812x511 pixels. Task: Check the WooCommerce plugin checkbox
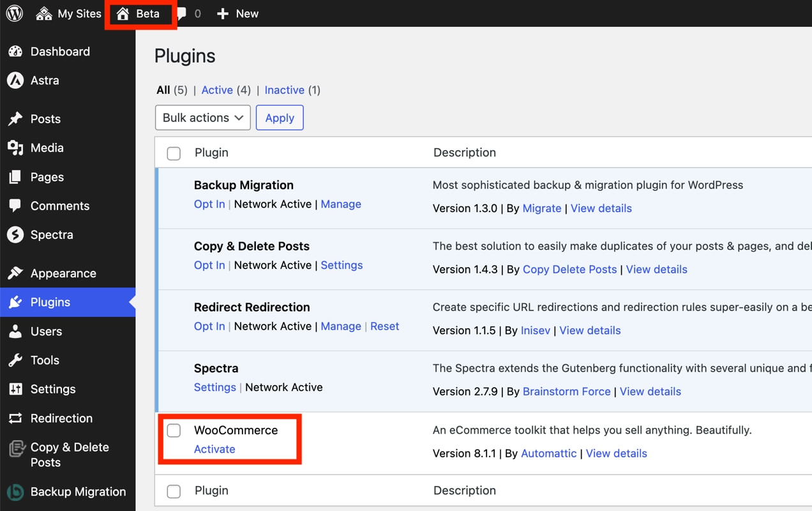pos(174,431)
